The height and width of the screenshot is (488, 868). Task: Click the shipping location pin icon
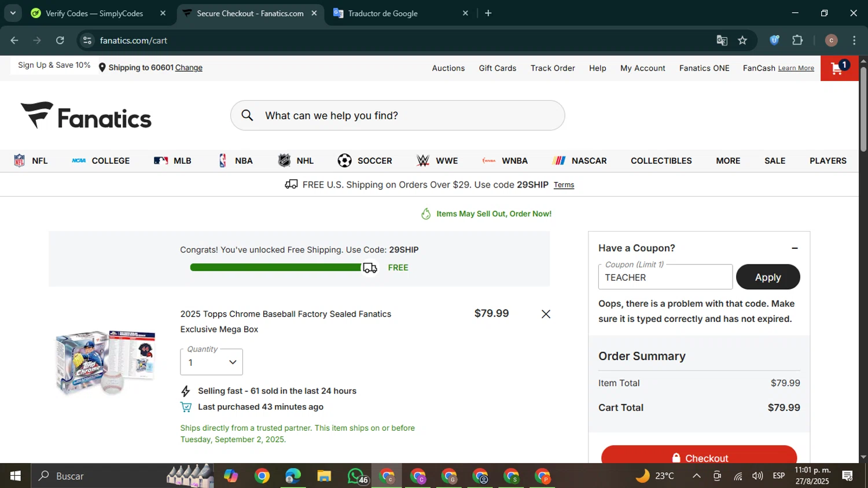pyautogui.click(x=102, y=68)
